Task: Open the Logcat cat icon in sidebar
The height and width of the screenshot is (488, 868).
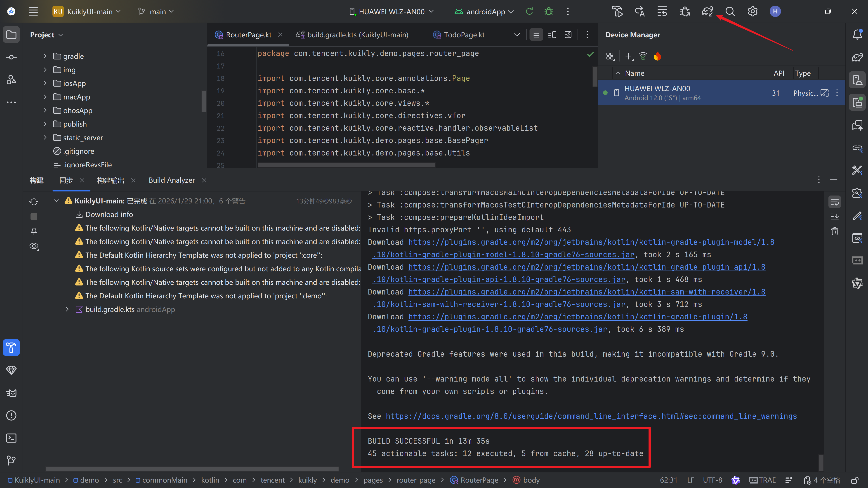Action: pos(11,393)
